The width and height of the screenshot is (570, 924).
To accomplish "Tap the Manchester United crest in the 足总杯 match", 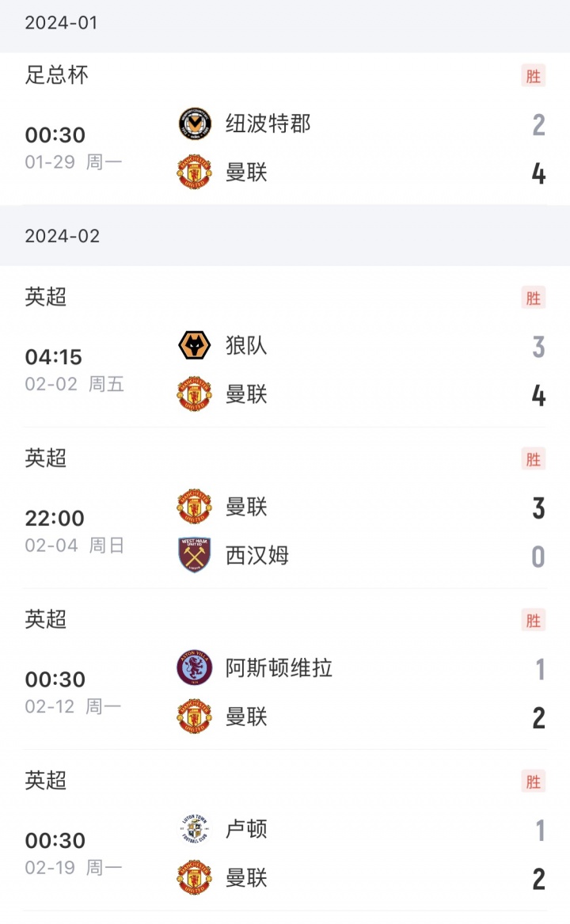I will click(x=194, y=172).
